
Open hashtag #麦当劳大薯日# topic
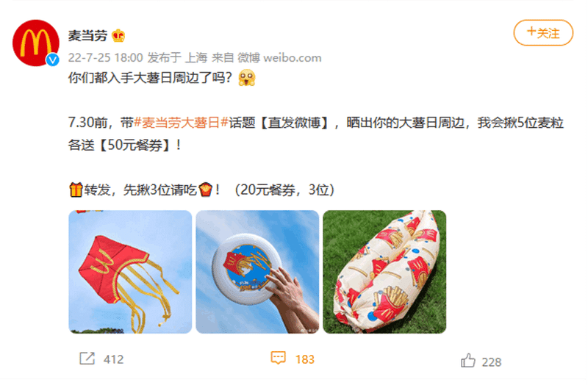pyautogui.click(x=181, y=123)
